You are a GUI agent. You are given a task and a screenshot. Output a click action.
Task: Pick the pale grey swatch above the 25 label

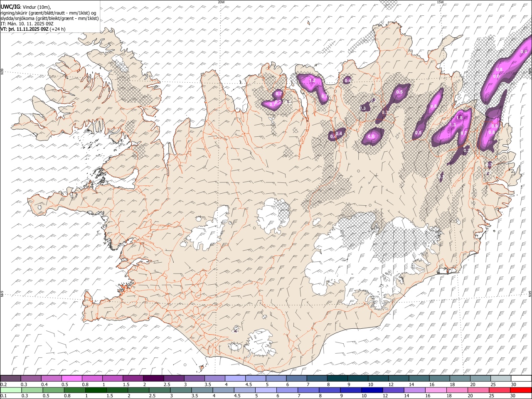click(501, 379)
